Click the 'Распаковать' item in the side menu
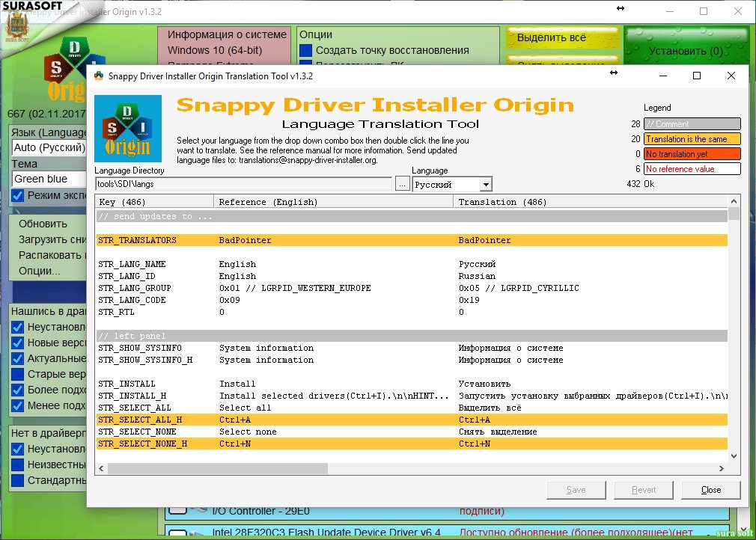Image resolution: width=756 pixels, height=540 pixels. [x=52, y=255]
